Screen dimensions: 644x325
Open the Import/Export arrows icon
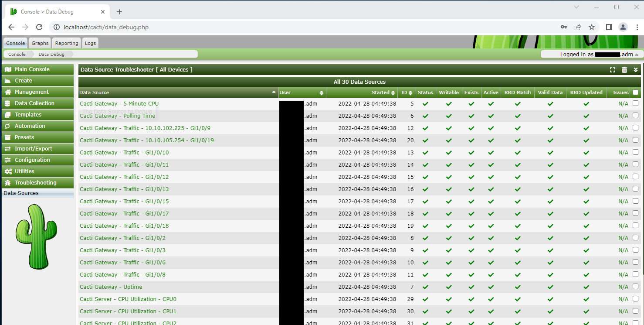[8, 149]
